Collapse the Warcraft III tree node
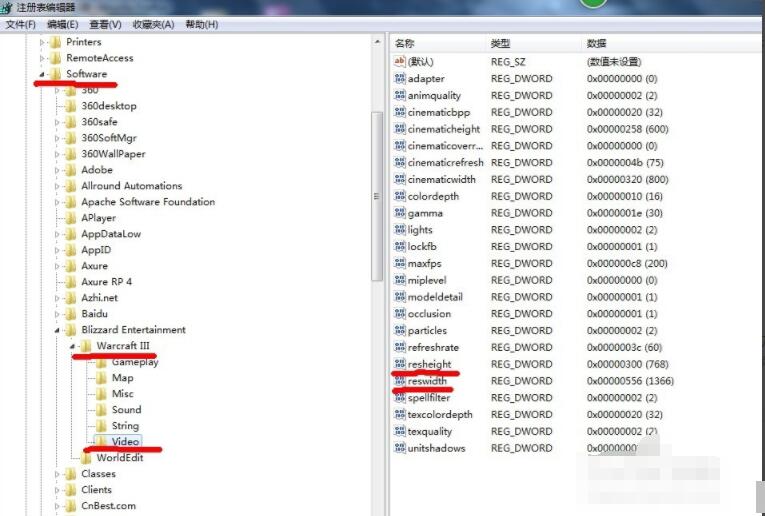The height and width of the screenshot is (516, 765). [73, 346]
